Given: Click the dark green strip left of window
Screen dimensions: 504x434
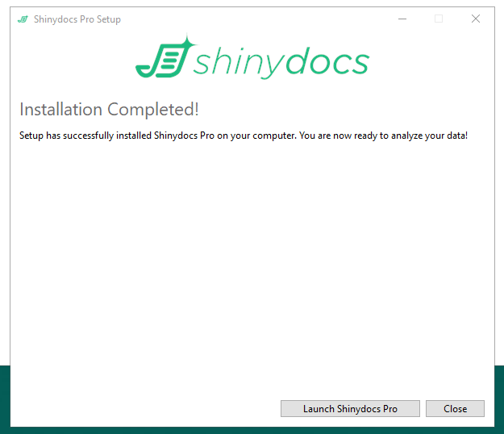Looking at the screenshot, I should 5,395.
